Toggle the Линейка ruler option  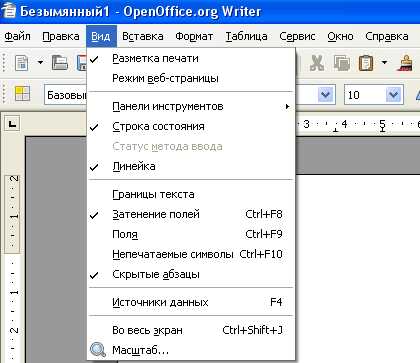pos(191,167)
